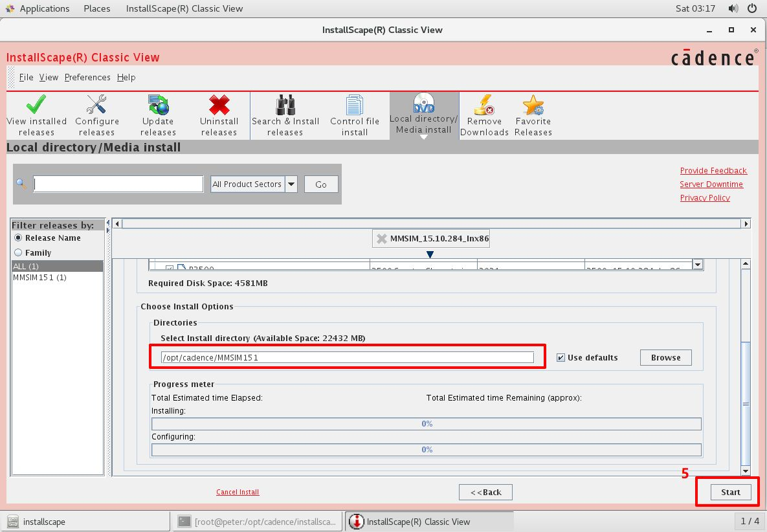Viewport: 767px width, 532px height.
Task: Close the MMSIM_15.10.284_lnx86 release tab
Action: [381, 239]
